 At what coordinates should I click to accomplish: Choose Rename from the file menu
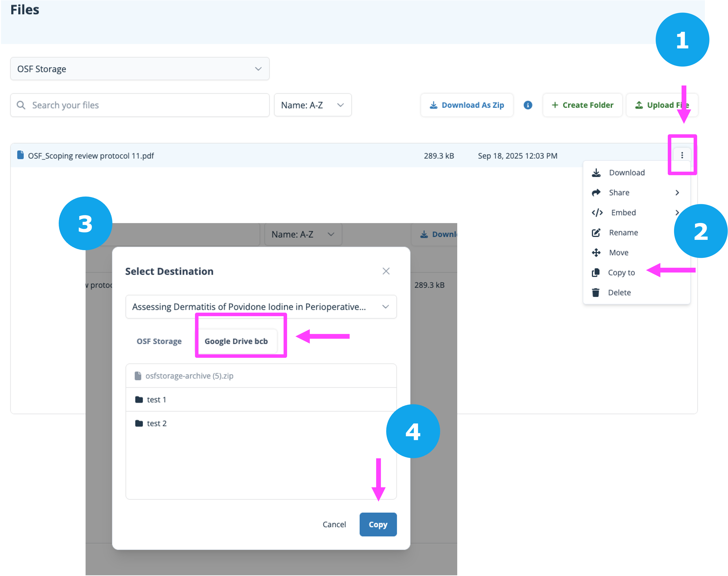click(x=623, y=233)
